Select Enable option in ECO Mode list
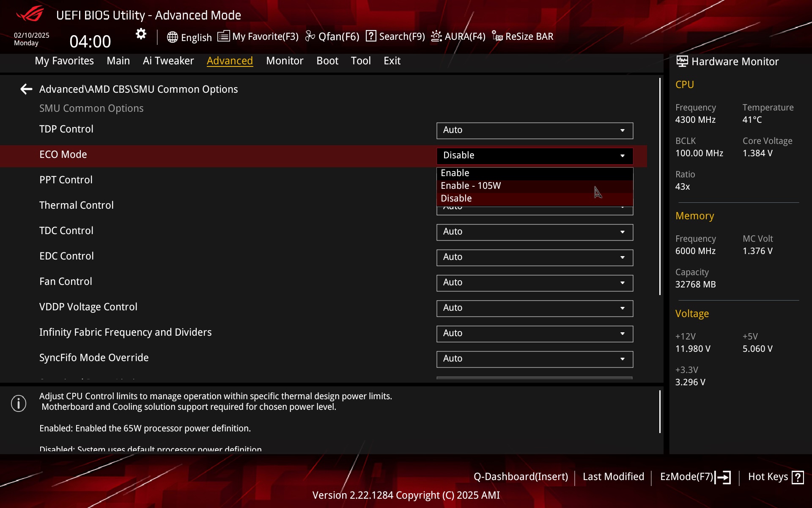The width and height of the screenshot is (812, 508). pos(535,173)
